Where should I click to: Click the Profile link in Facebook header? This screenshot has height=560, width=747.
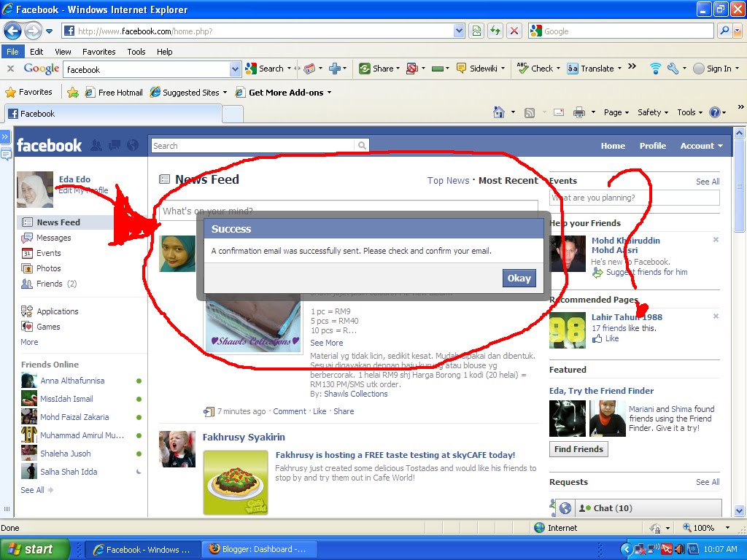[653, 146]
